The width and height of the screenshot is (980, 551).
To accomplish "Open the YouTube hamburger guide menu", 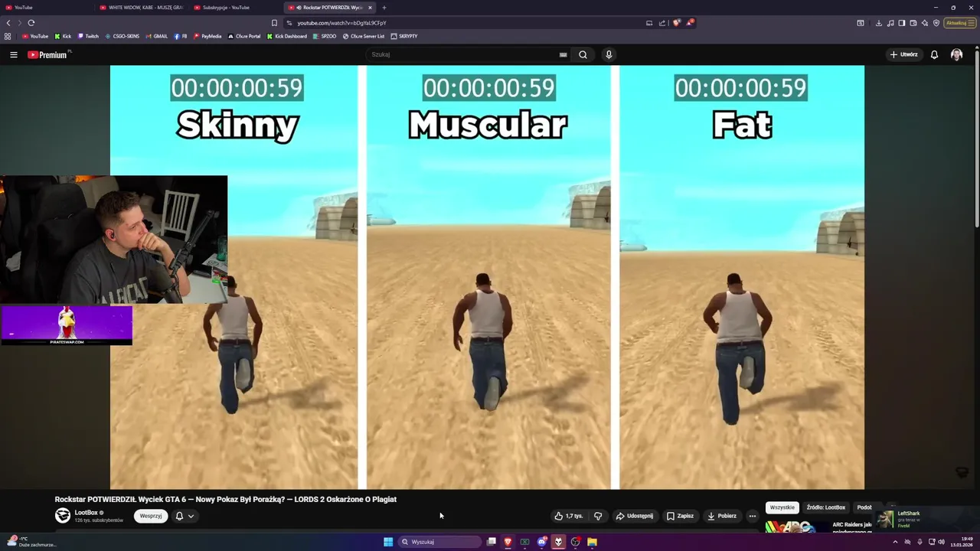I will 13,55.
